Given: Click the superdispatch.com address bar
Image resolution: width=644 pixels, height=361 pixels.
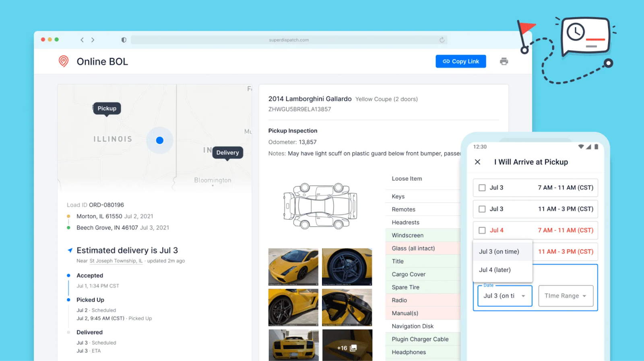Looking at the screenshot, I should pos(289,40).
